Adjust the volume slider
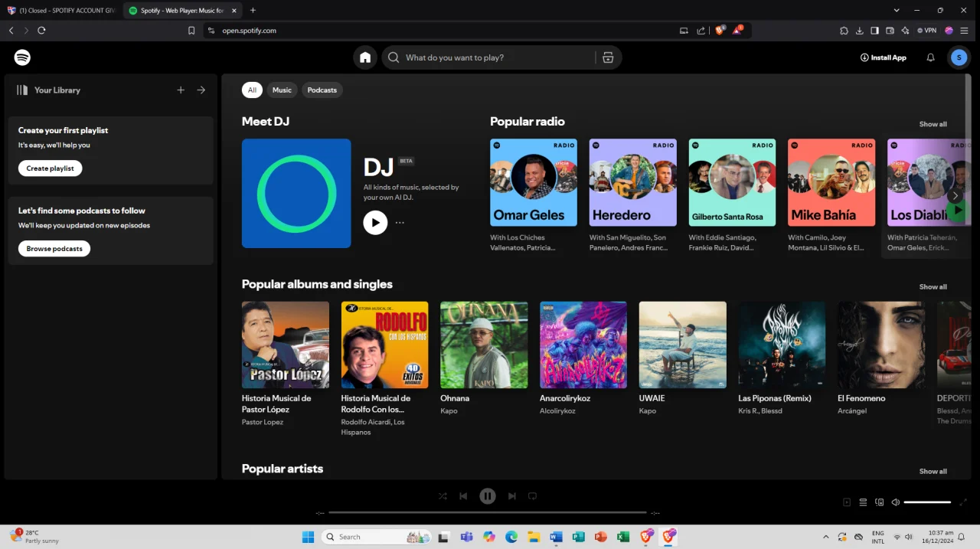The image size is (980, 549). (x=927, y=502)
